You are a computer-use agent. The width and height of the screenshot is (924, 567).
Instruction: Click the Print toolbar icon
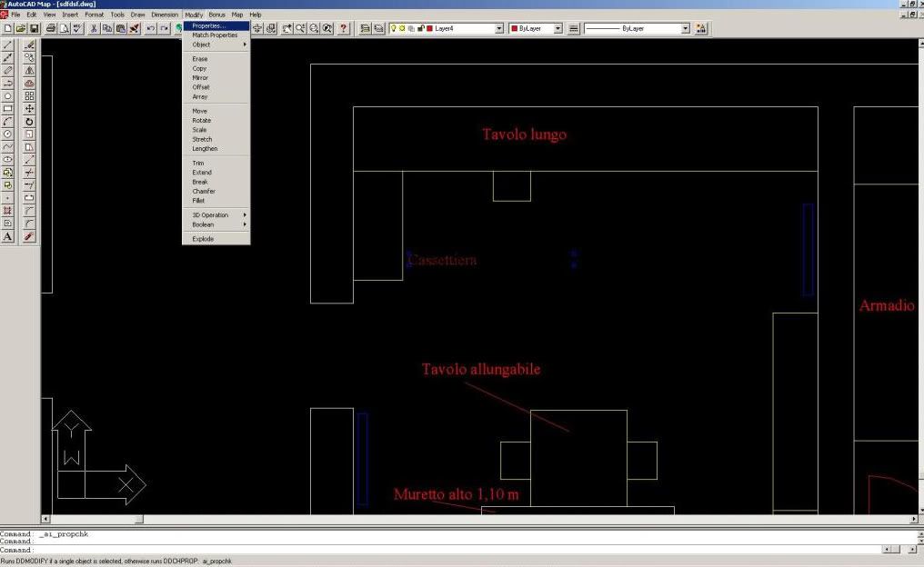tap(51, 28)
